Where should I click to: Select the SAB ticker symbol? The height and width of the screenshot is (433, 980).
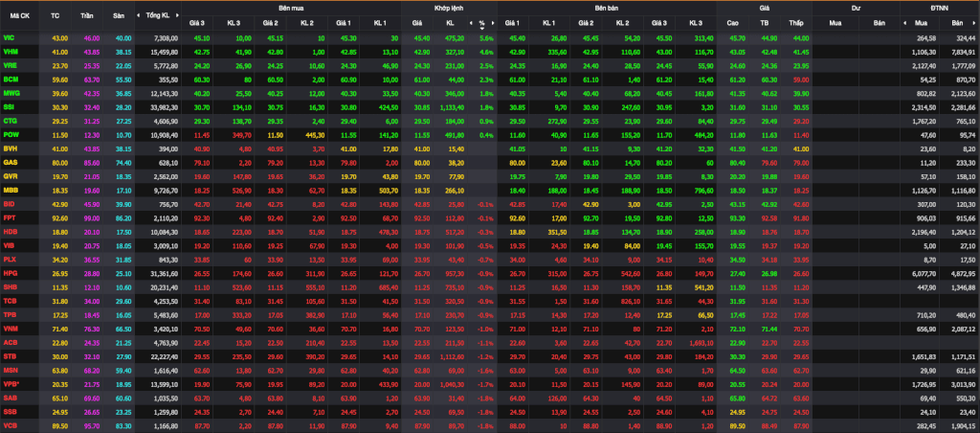10,397
